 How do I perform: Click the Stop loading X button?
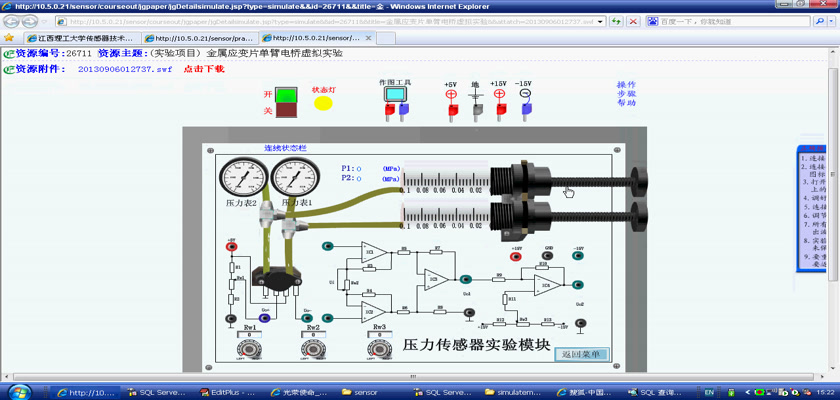[x=633, y=21]
